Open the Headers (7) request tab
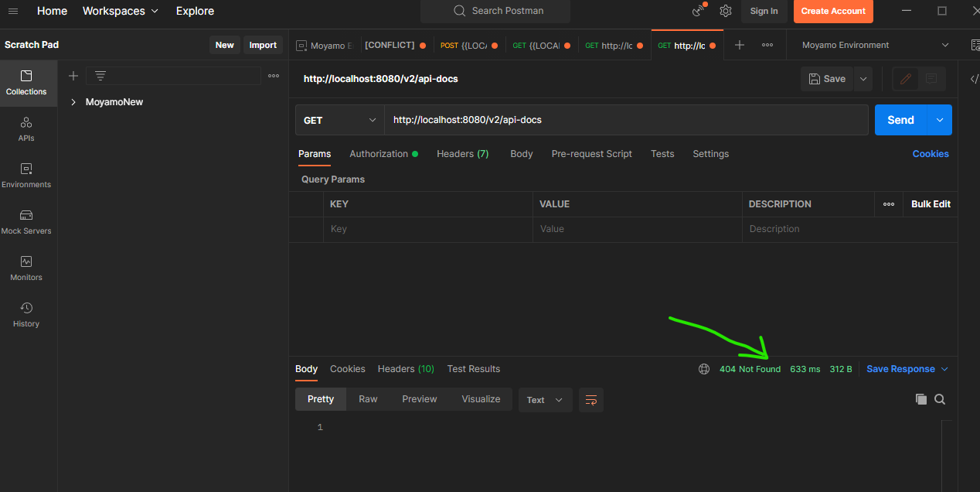The image size is (980, 492). (463, 154)
